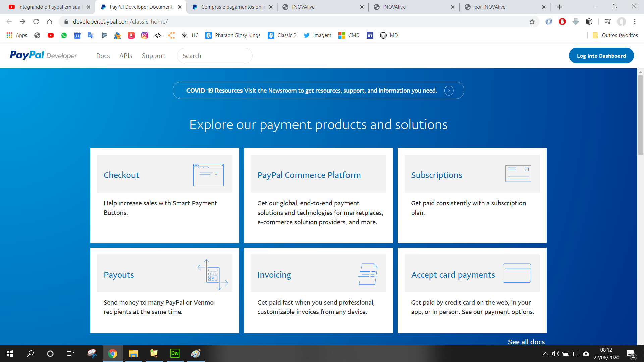Open the Instagram bookmark icon

(145, 35)
